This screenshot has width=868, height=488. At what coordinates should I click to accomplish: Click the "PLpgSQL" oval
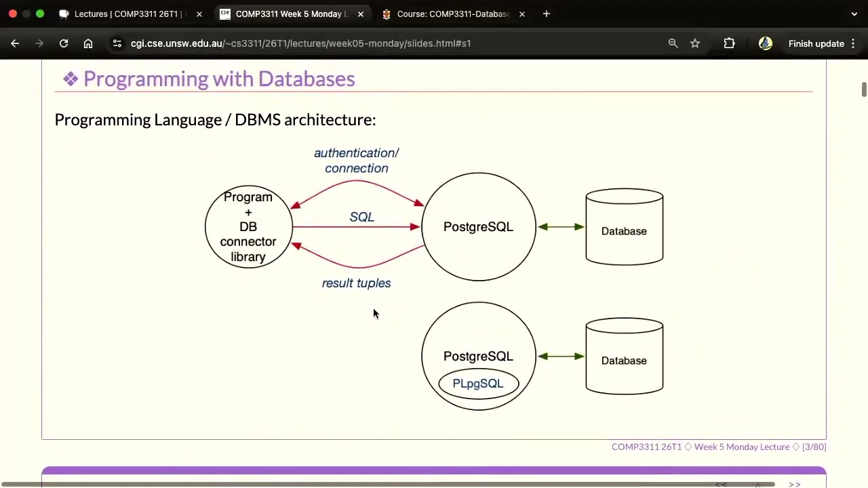tap(479, 384)
